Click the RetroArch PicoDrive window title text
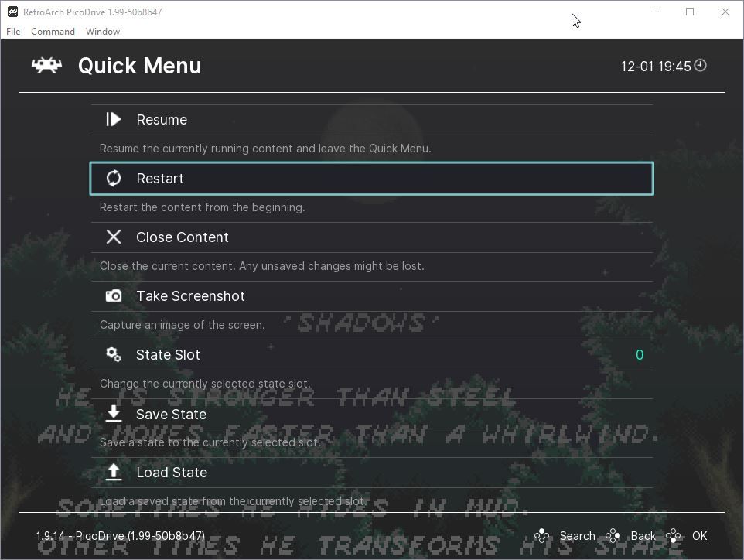The image size is (744, 560). 93,12
